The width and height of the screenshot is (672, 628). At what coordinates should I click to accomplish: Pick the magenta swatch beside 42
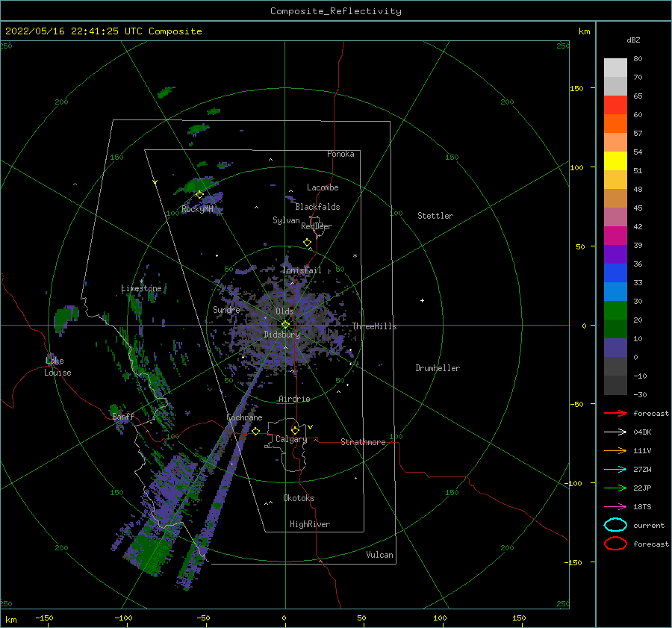tap(615, 235)
